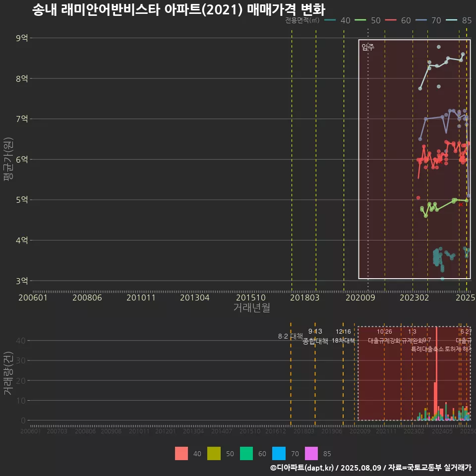The width and height of the screenshot is (476, 476).
Task: Click the 40㎡ teal line legend swatch
Action: pyautogui.click(x=330, y=20)
